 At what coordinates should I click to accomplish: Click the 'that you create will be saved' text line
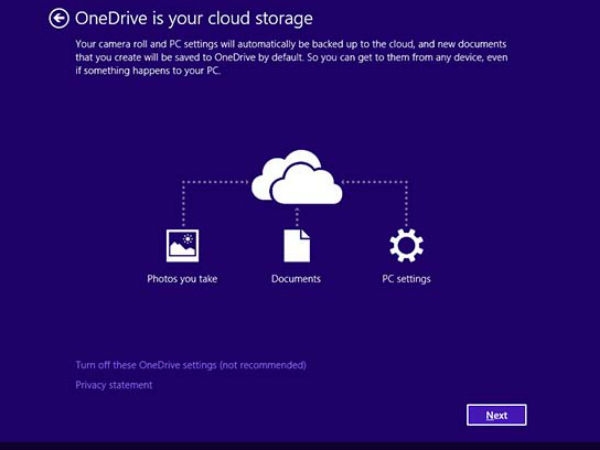pyautogui.click(x=292, y=57)
